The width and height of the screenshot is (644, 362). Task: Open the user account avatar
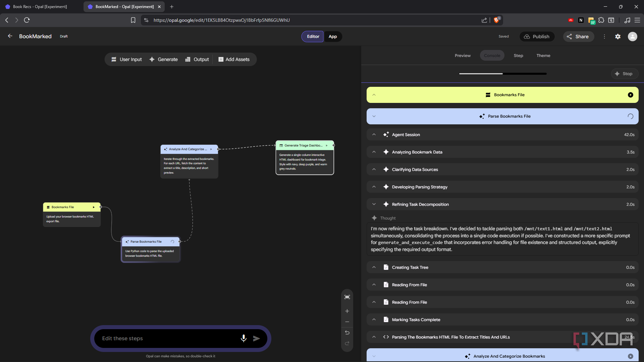point(632,37)
